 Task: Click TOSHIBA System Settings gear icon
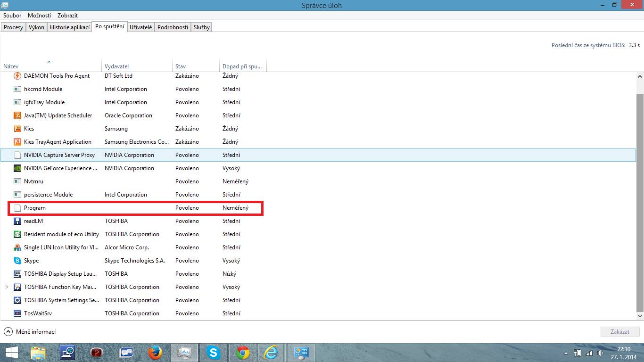click(x=17, y=300)
